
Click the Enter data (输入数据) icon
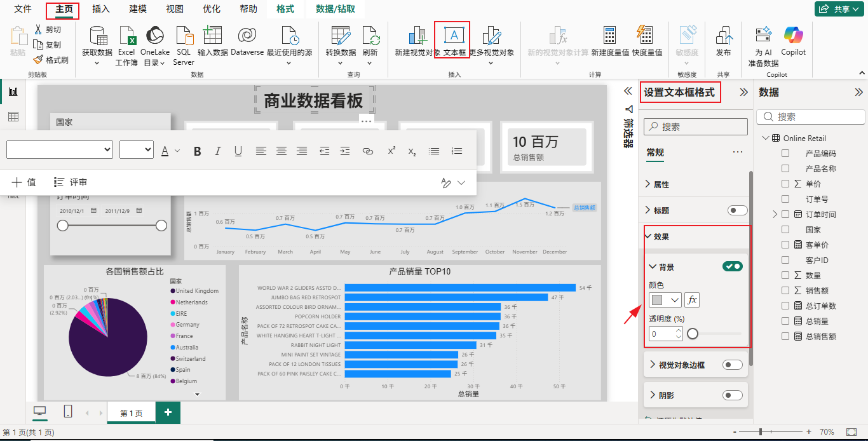point(212,36)
